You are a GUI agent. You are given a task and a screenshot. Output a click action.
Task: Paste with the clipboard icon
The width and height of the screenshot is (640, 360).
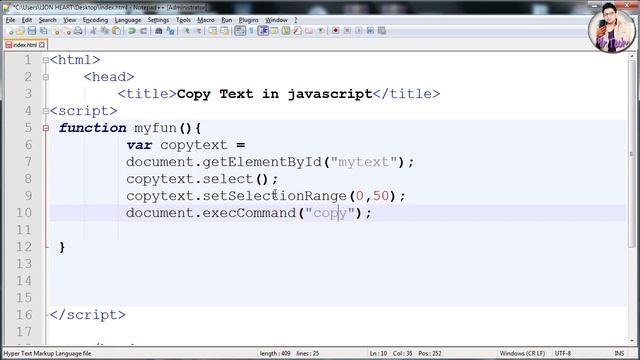click(116, 31)
